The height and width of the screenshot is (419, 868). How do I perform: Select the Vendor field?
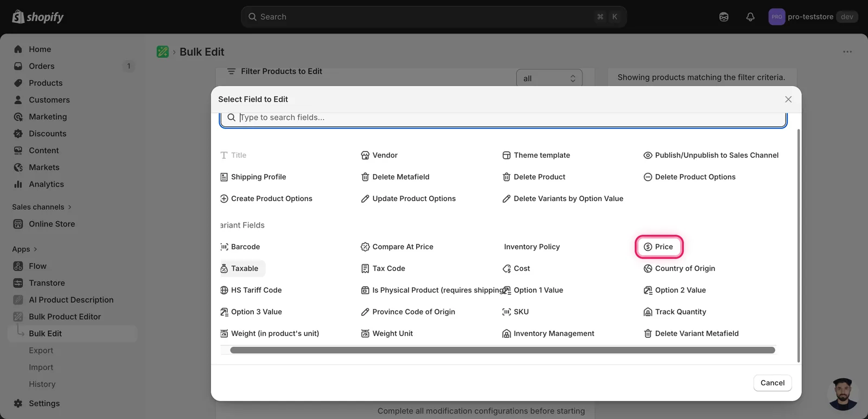379,155
